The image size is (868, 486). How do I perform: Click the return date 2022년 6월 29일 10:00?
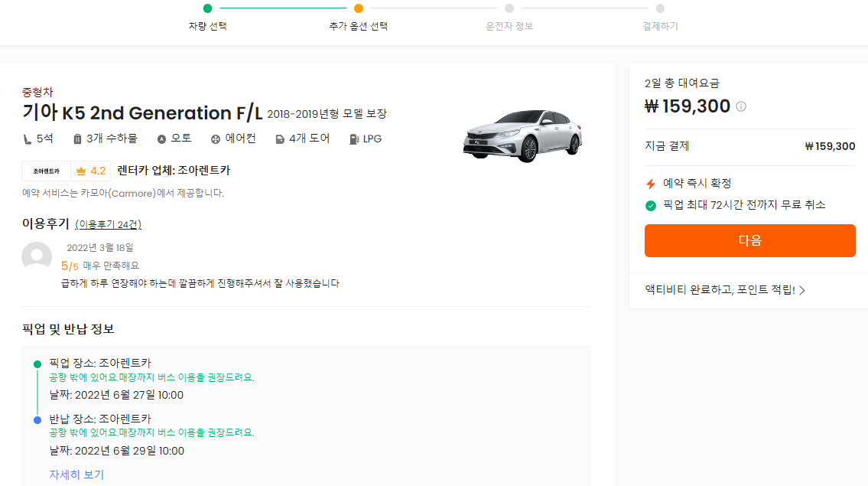(x=117, y=451)
